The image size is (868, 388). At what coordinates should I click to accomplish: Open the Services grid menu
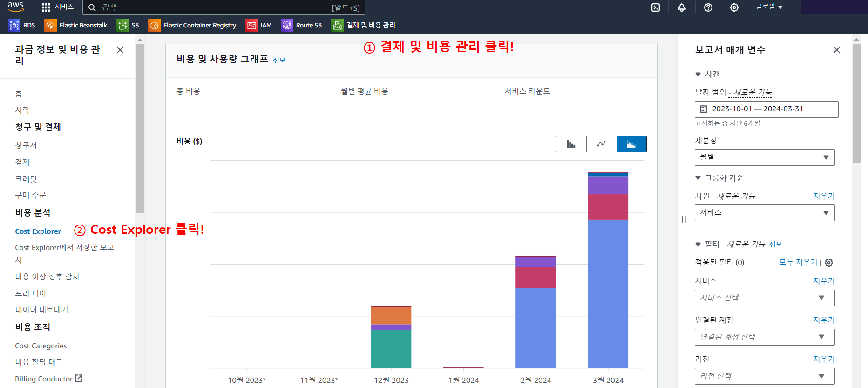(x=58, y=7)
